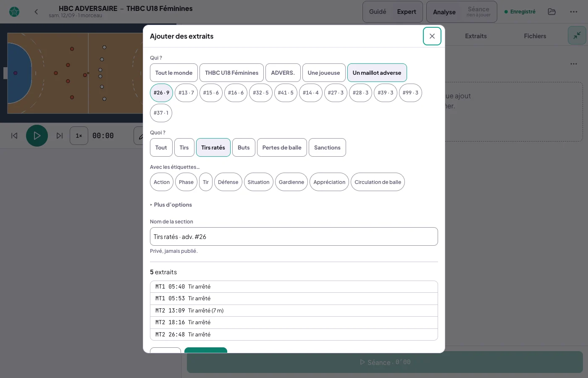This screenshot has width=588, height=378.
Task: Select the ADVERS. filter
Action: coord(283,73)
